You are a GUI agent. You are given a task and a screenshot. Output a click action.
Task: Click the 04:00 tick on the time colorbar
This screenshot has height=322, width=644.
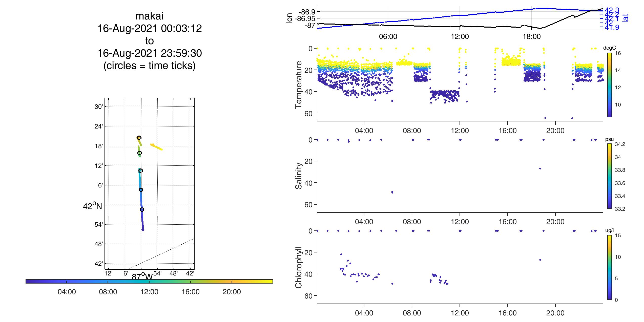tap(67, 292)
